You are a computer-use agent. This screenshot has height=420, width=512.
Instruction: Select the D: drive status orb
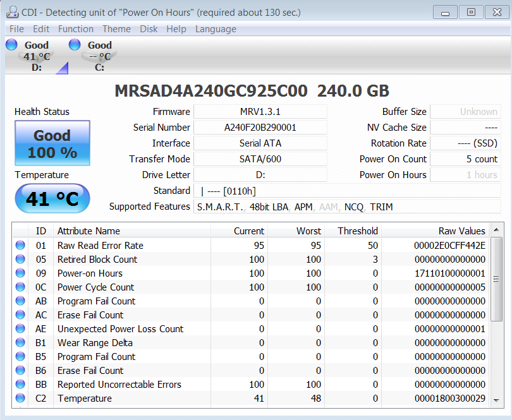point(12,45)
